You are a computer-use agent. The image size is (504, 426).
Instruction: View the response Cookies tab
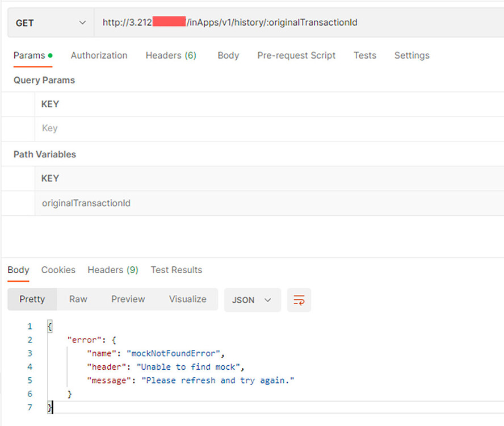pos(58,270)
